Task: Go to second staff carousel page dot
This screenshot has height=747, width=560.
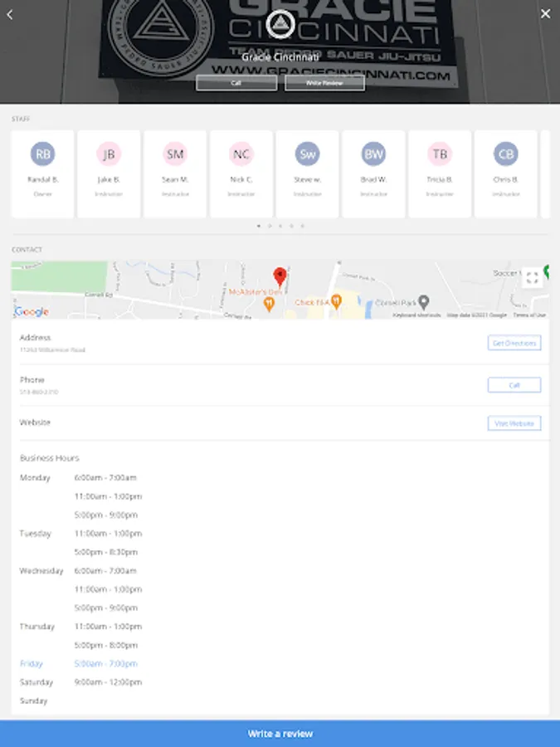Action: [x=270, y=226]
